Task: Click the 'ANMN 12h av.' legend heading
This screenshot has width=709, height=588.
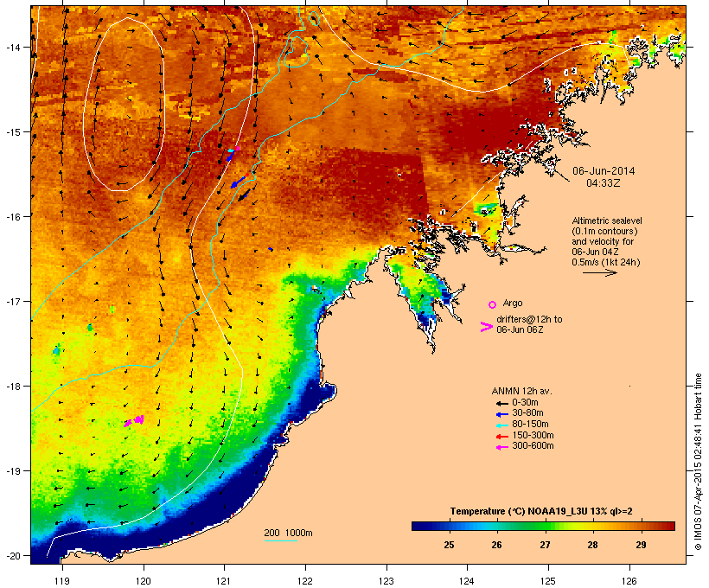Action: click(521, 391)
